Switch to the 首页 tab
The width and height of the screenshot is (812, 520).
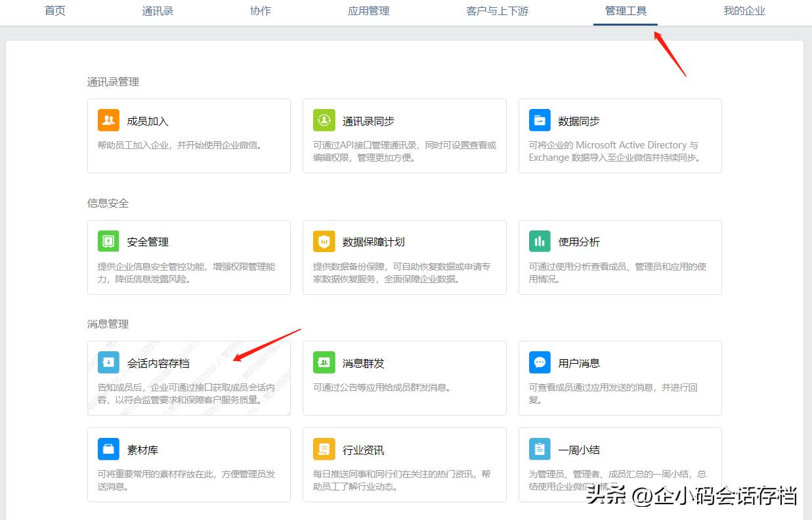[x=54, y=11]
